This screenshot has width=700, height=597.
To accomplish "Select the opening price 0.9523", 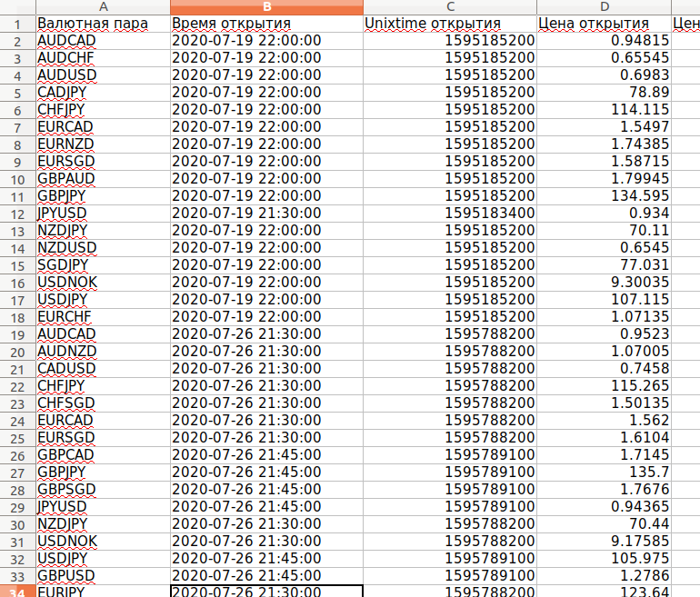I will pos(604,334).
